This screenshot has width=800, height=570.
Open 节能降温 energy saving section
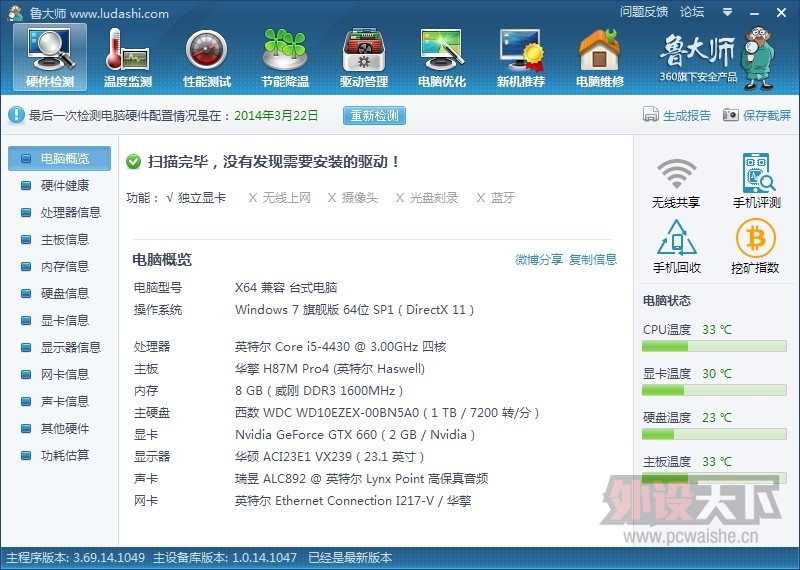pyautogui.click(x=285, y=57)
